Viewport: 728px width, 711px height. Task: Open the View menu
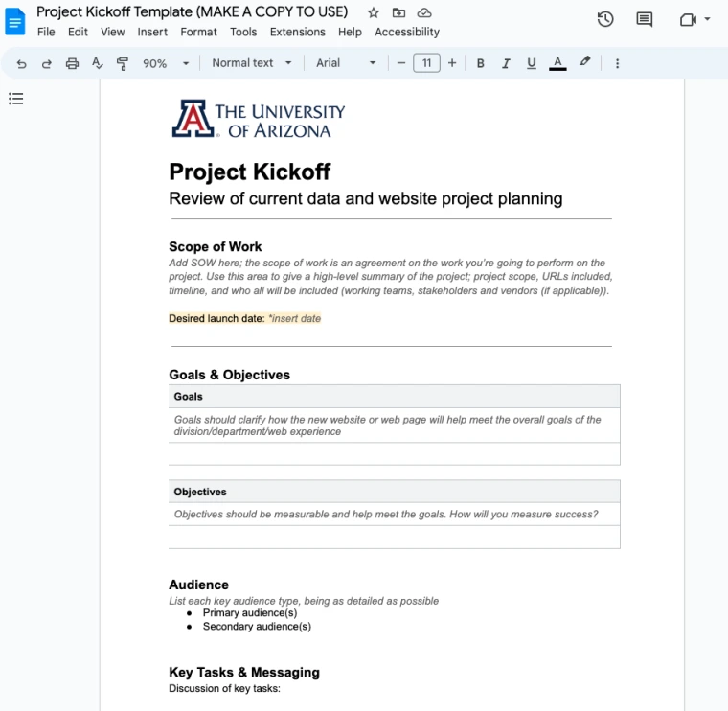(113, 32)
